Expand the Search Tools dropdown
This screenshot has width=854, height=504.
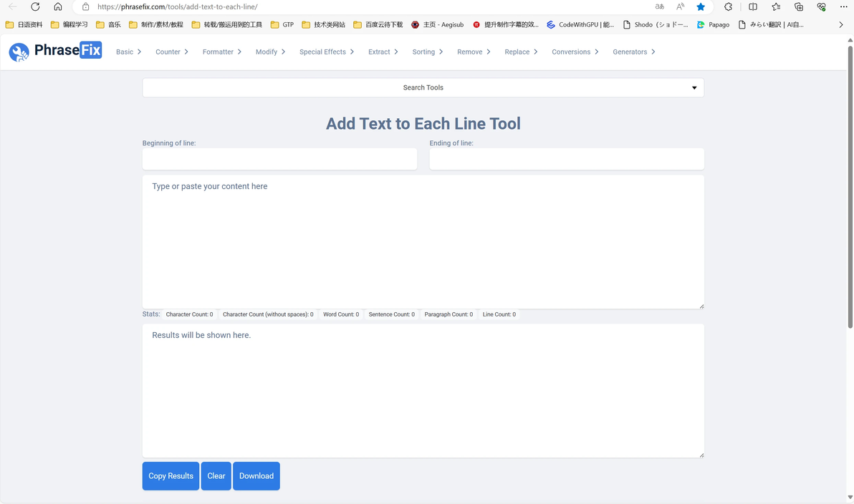pyautogui.click(x=423, y=87)
